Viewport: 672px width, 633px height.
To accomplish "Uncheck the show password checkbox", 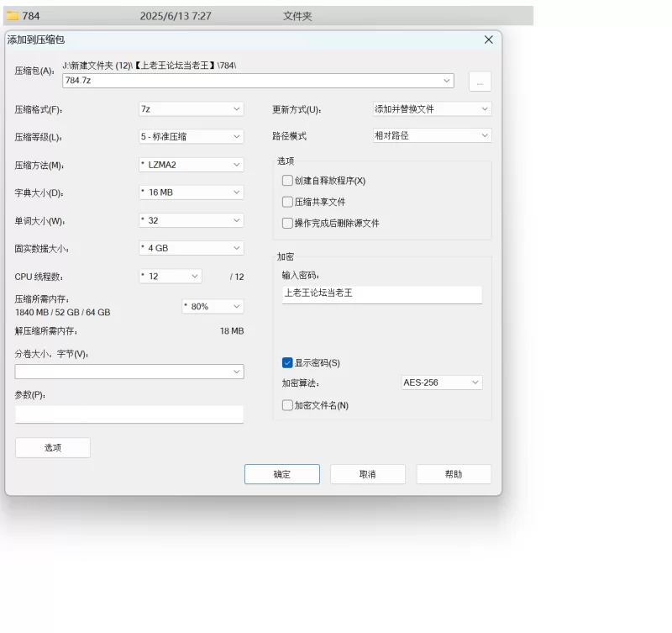I will (287, 363).
